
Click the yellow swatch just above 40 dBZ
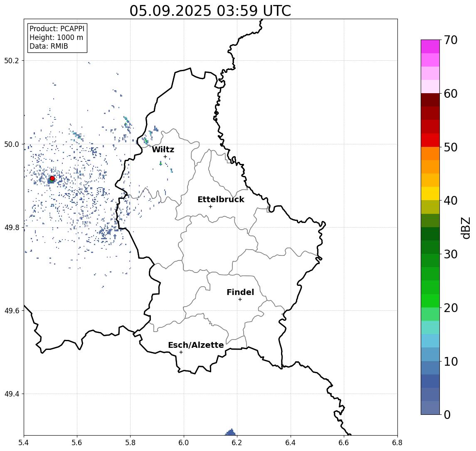tap(430, 193)
